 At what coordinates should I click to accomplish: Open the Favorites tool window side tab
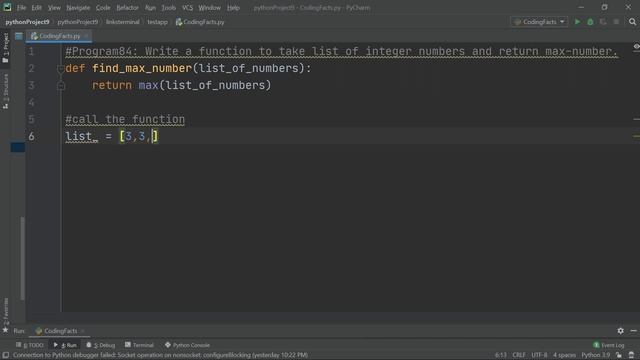[x=5, y=311]
